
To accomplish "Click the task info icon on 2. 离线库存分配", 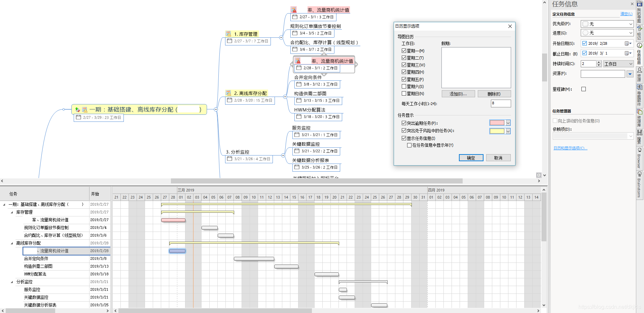I will point(228,93).
